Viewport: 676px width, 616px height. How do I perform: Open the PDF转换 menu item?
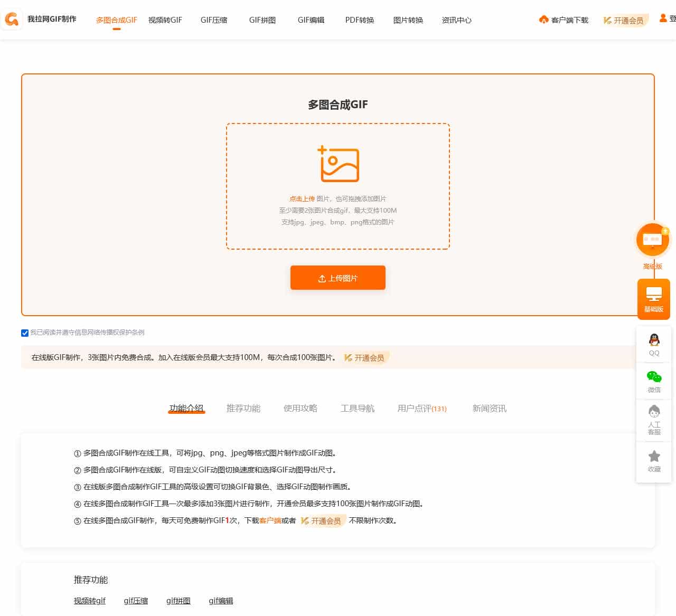coord(359,20)
